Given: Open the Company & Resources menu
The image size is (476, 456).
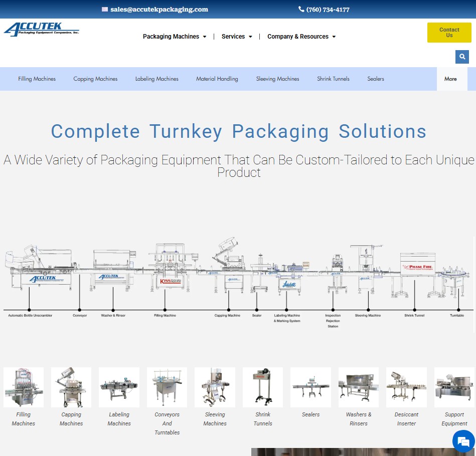Looking at the screenshot, I should [x=298, y=37].
